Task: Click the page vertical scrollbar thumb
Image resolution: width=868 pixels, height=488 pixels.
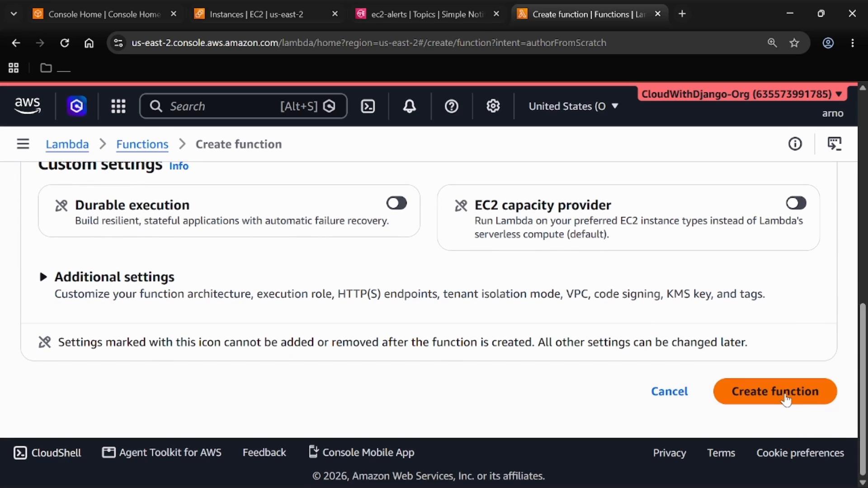Action: [863, 389]
